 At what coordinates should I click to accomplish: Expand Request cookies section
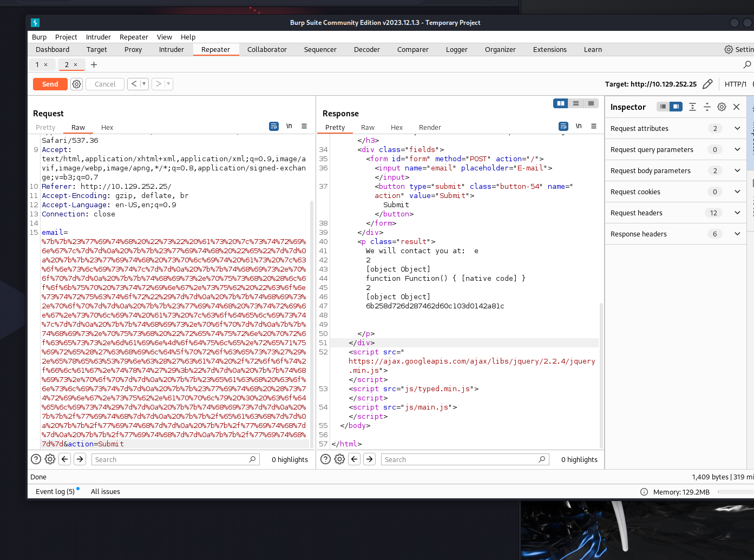[x=737, y=192]
